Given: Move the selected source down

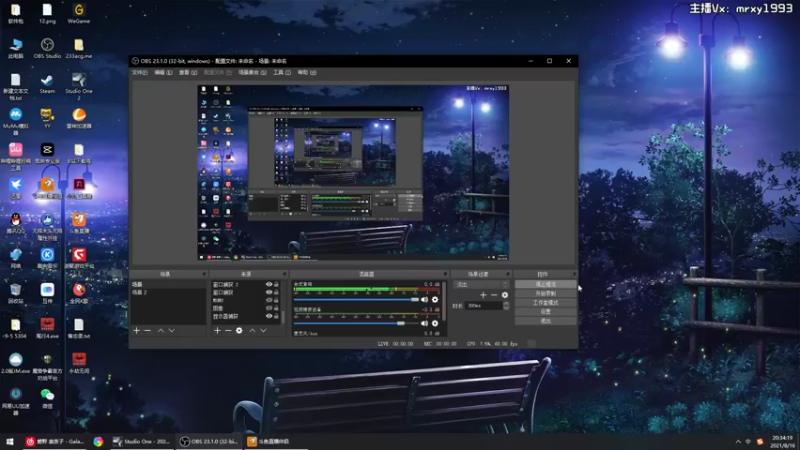Looking at the screenshot, I should pyautogui.click(x=263, y=331).
